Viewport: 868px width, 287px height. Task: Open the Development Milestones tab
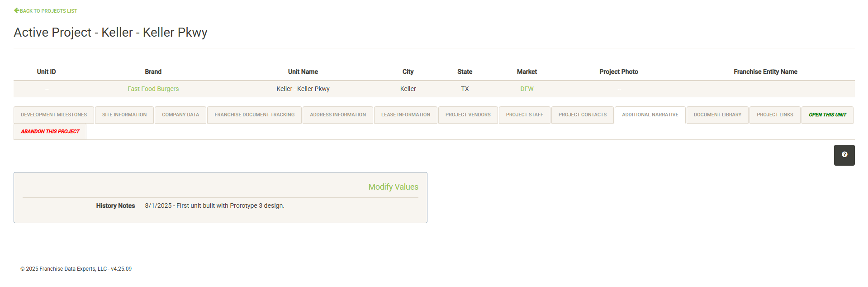pos(54,115)
